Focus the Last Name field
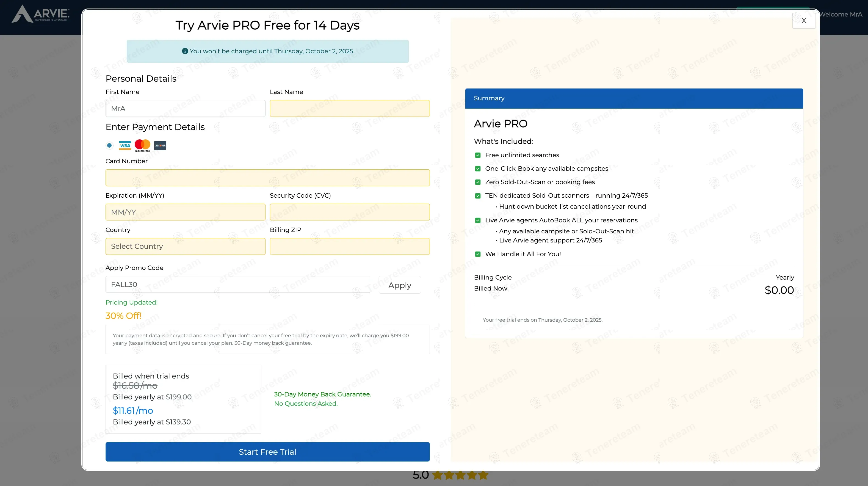The image size is (868, 486). [349, 109]
